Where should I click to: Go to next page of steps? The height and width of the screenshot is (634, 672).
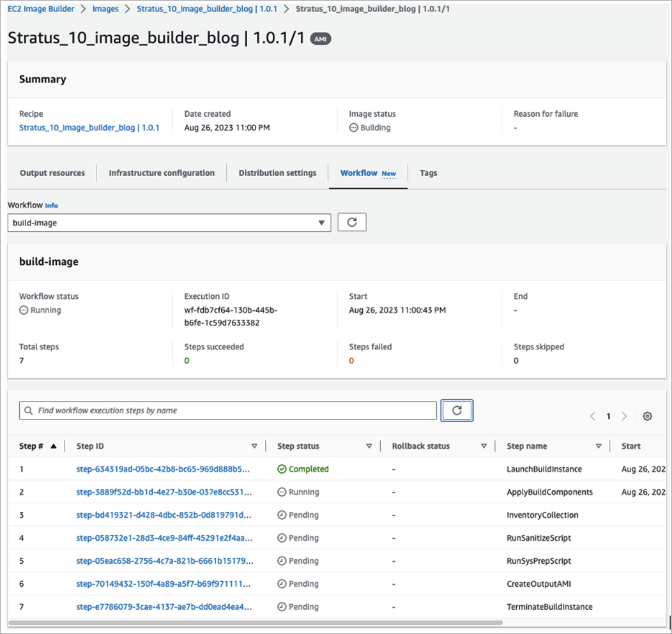tap(625, 416)
